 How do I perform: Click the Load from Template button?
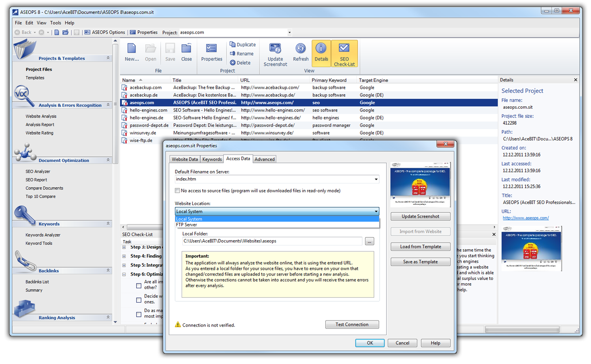420,247
